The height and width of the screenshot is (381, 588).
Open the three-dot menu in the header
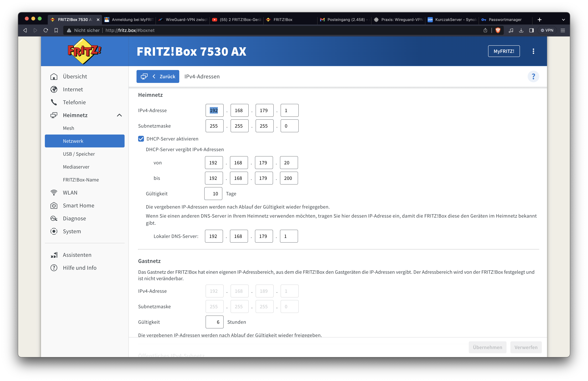[533, 51]
